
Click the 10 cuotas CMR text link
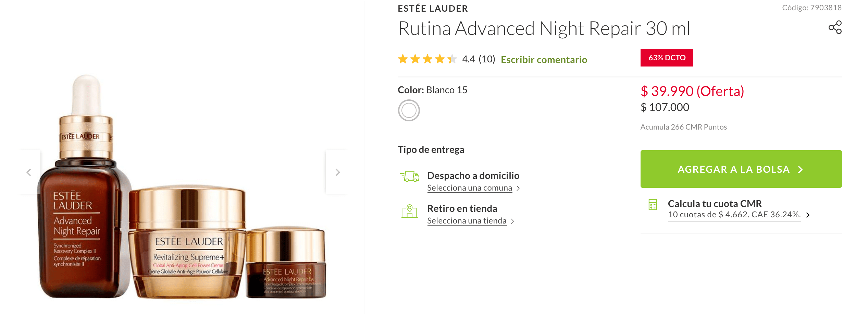click(x=734, y=215)
